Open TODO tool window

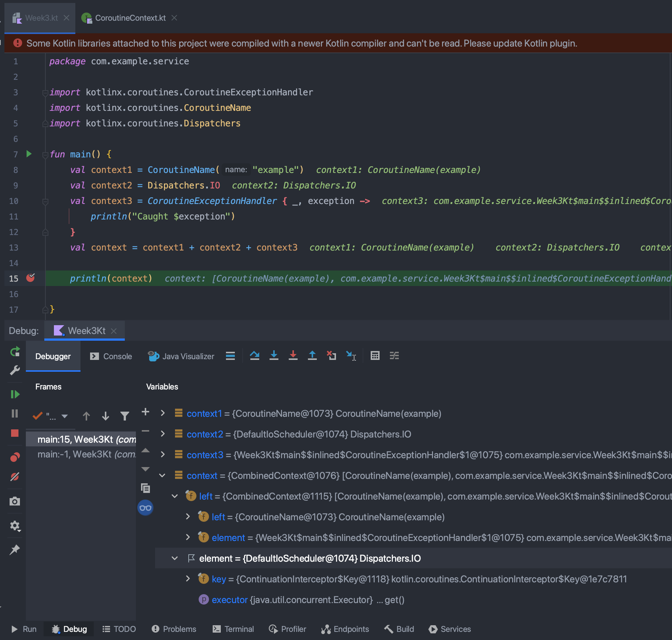(119, 629)
